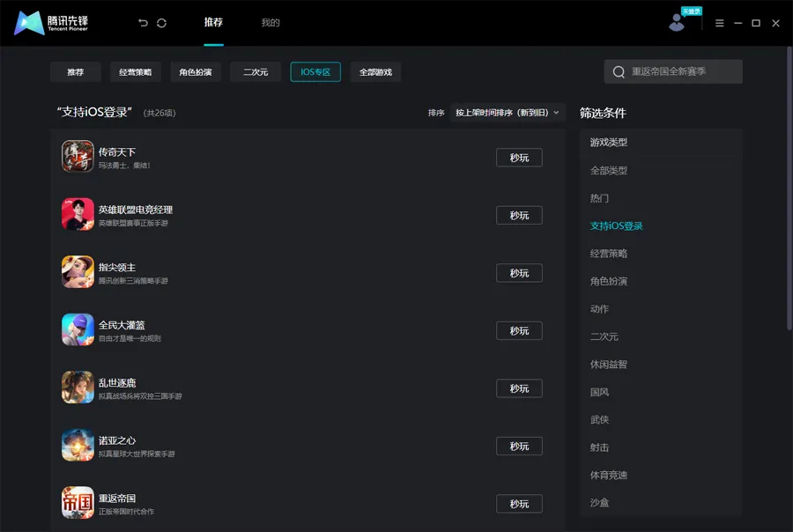Expand the 按上架时间排序 sort dropdown
793x532 pixels.
pos(508,112)
